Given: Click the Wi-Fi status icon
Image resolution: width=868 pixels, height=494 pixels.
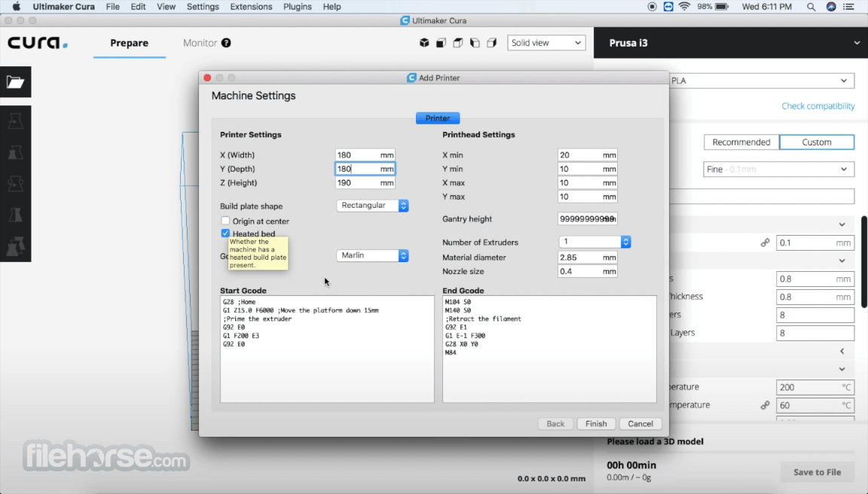Looking at the screenshot, I should [x=685, y=7].
